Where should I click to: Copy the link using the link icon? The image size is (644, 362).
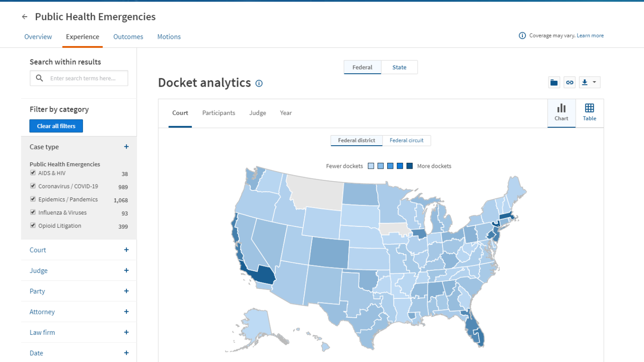click(x=570, y=82)
